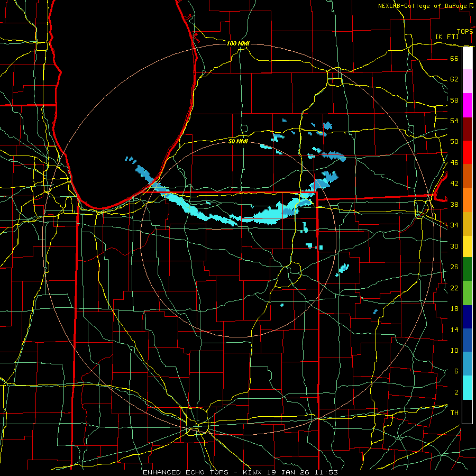Click the dark red legend swatch near 54
476x476 pixels.
point(467,129)
